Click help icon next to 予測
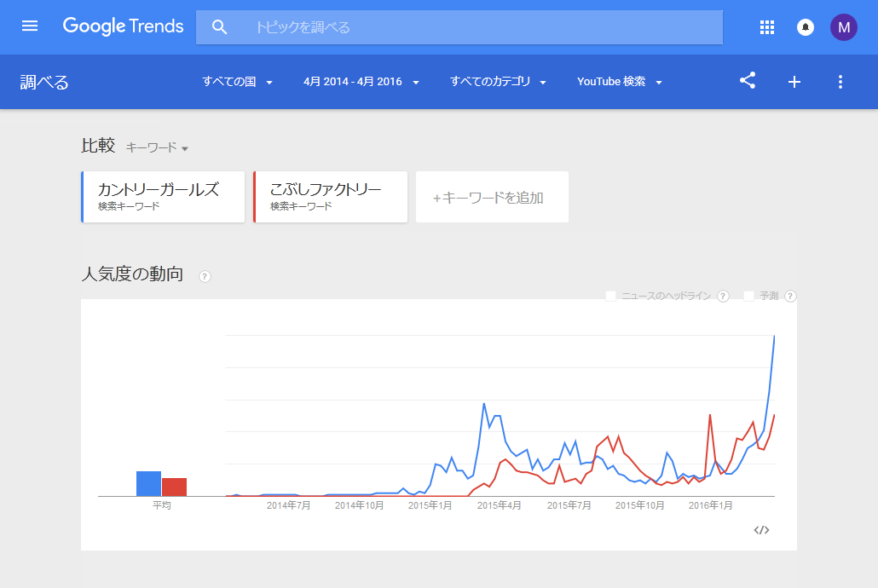Screen dimensions: 878x588 790,296
